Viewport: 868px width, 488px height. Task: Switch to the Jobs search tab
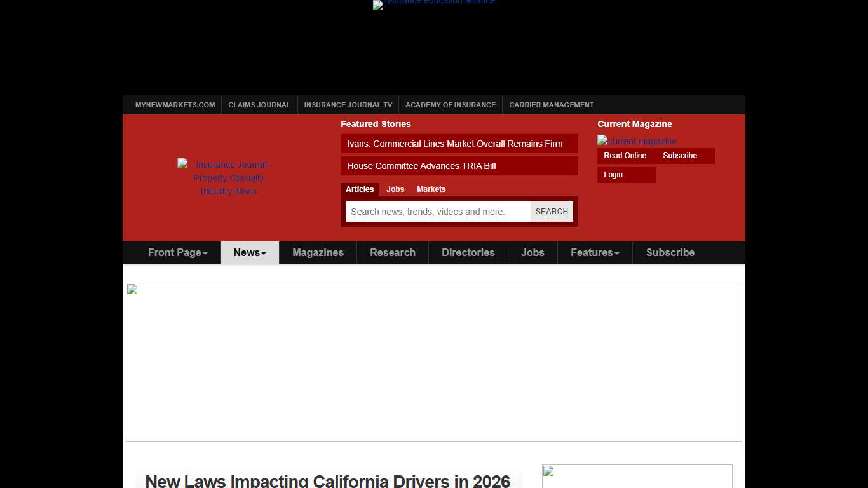pyautogui.click(x=395, y=189)
